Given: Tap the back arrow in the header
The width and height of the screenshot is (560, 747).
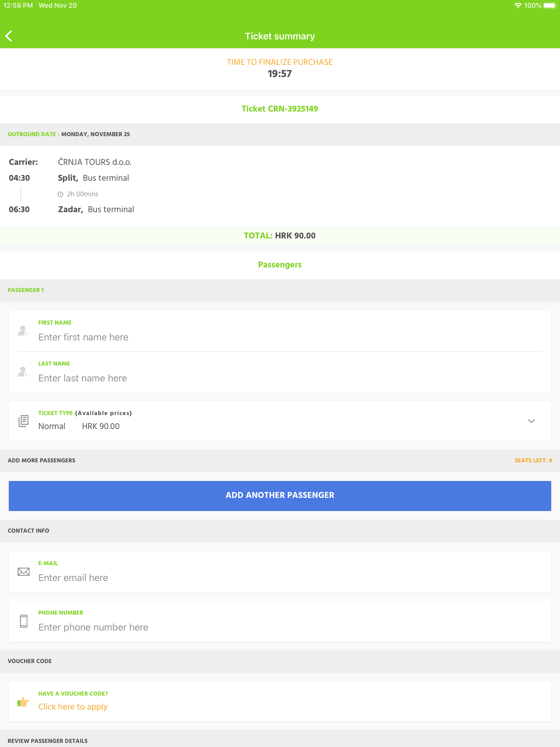Looking at the screenshot, I should click(x=9, y=36).
